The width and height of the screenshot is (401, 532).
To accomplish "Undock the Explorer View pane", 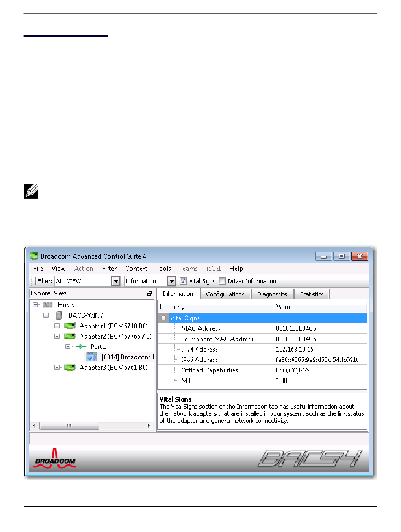I will click(149, 293).
